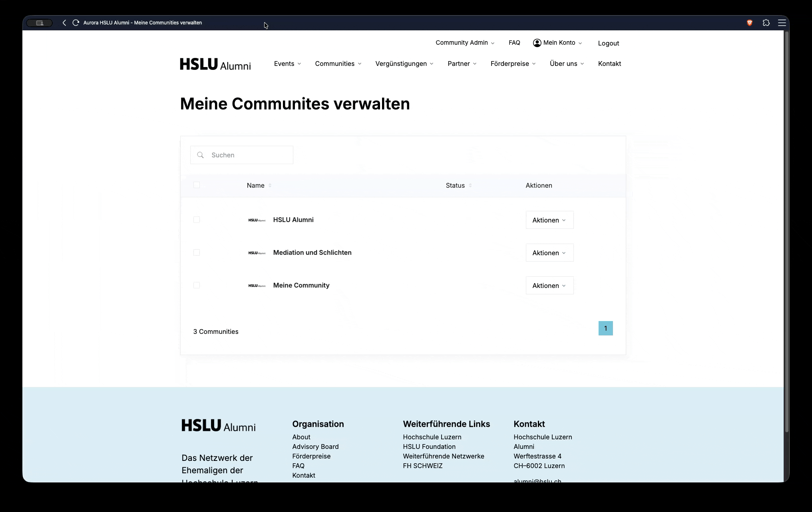The width and height of the screenshot is (812, 512).
Task: Open Hochschule Luzern link under Weiterführende Links
Action: (x=432, y=437)
